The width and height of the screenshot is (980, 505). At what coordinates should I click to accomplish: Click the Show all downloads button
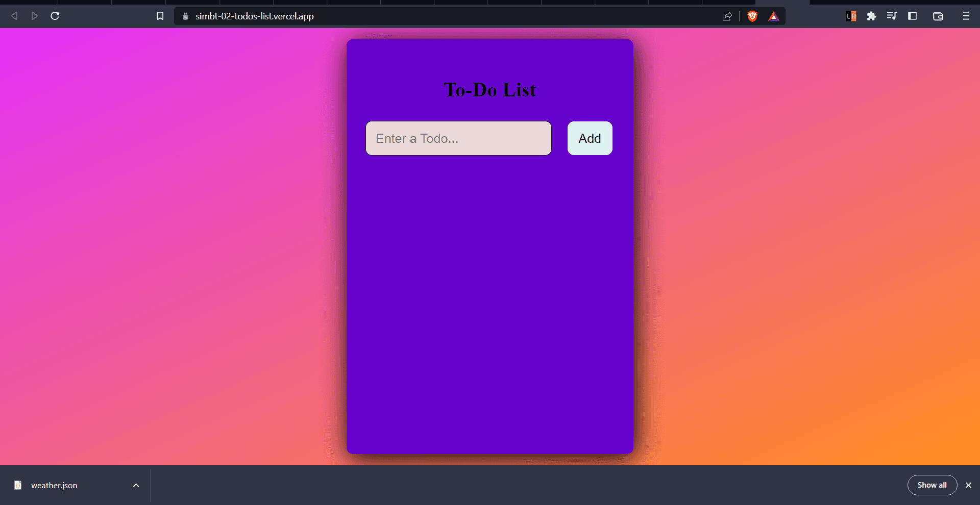point(932,485)
